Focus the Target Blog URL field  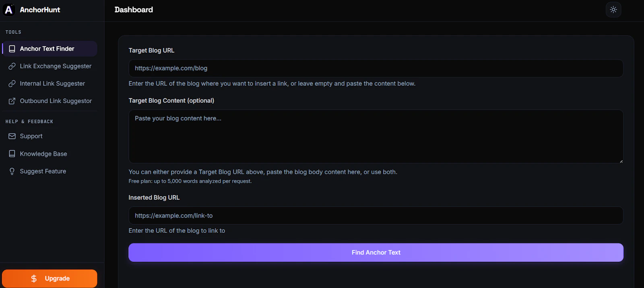click(376, 68)
